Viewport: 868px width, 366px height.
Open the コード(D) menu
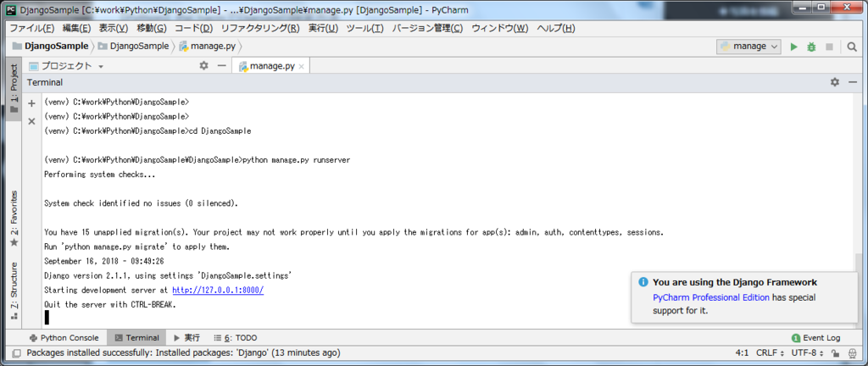193,28
